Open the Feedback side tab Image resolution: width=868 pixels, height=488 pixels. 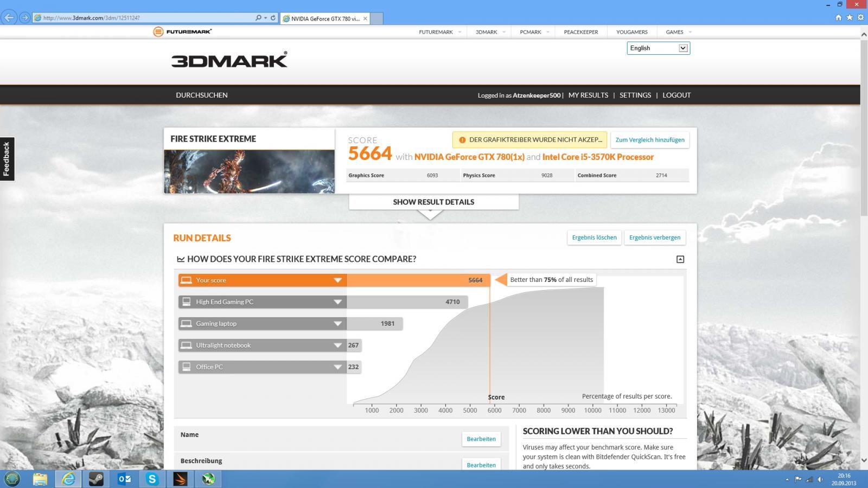[x=7, y=159]
